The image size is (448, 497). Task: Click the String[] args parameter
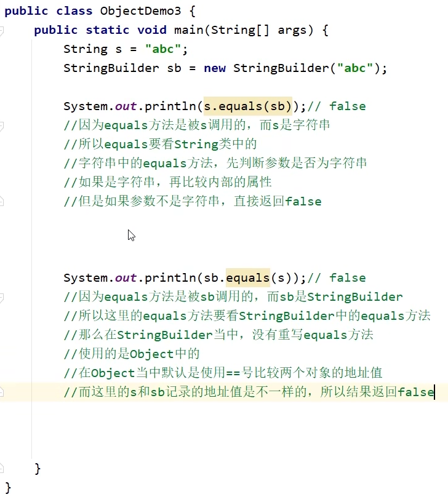point(258,30)
